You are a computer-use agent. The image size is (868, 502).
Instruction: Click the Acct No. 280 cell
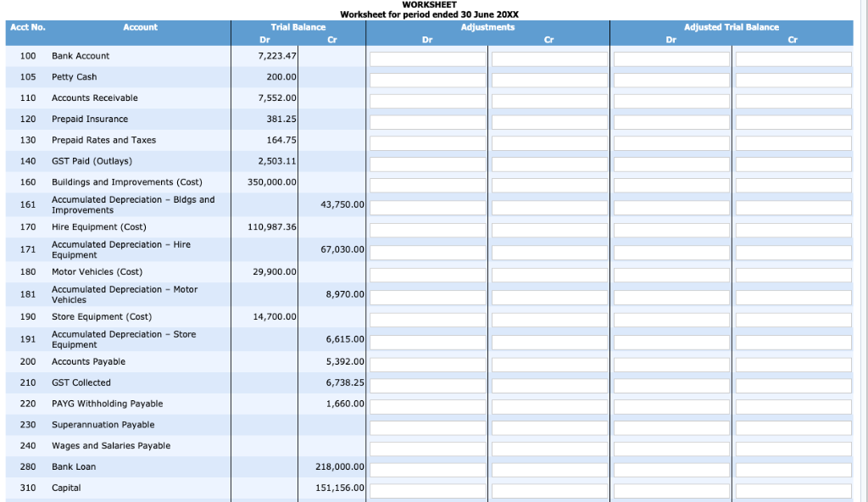pos(27,466)
